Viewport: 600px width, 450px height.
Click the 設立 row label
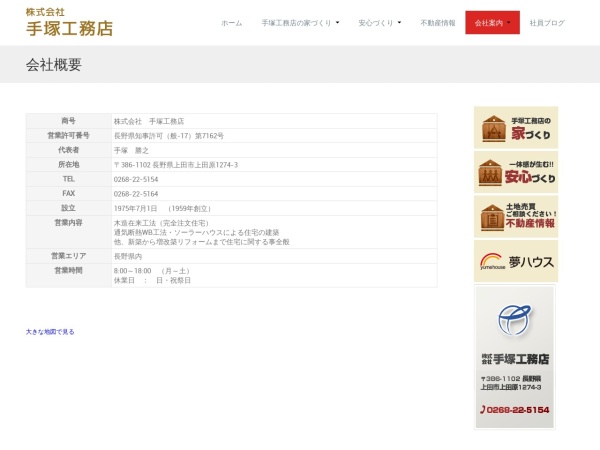tap(68, 208)
